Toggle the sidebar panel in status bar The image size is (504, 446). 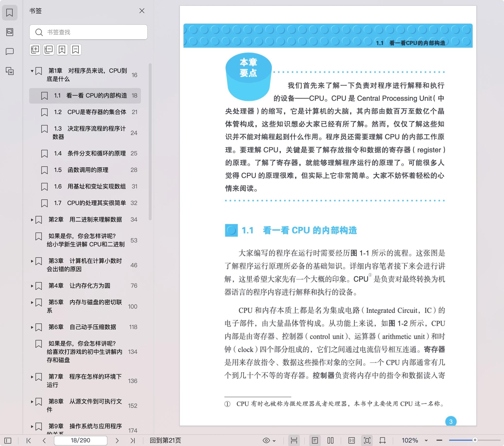click(x=8, y=441)
